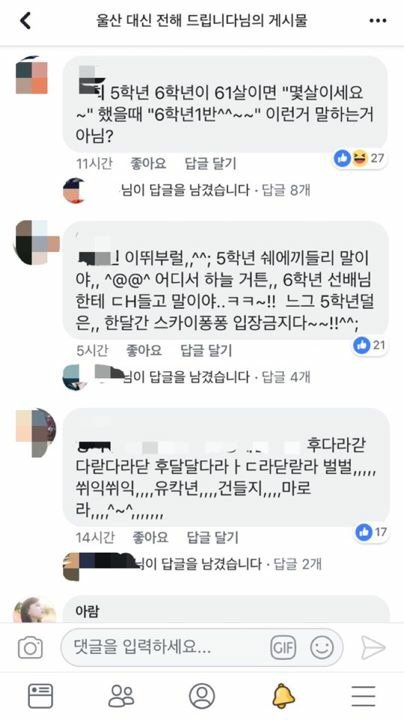Like the comment posted 14시간 ago
The image size is (404, 720).
pos(150,537)
